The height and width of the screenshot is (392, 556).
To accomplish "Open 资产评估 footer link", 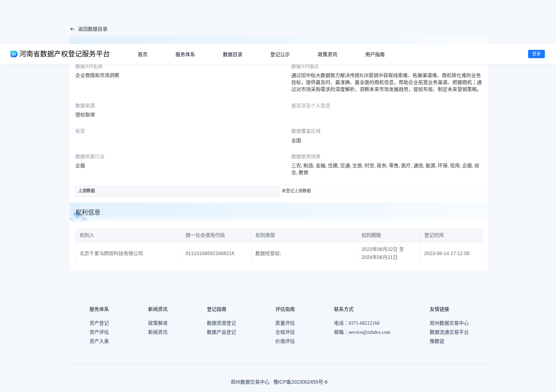I will click(99, 332).
